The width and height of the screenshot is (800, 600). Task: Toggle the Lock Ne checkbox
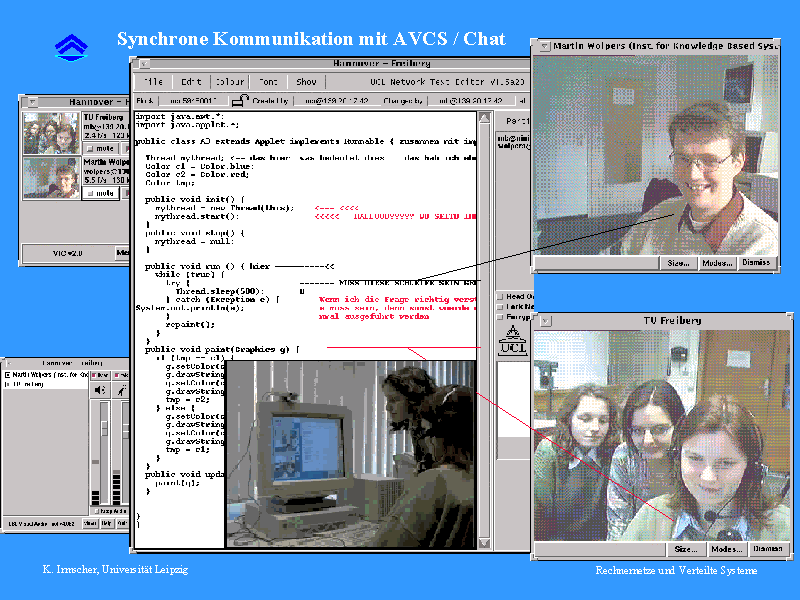(501, 307)
